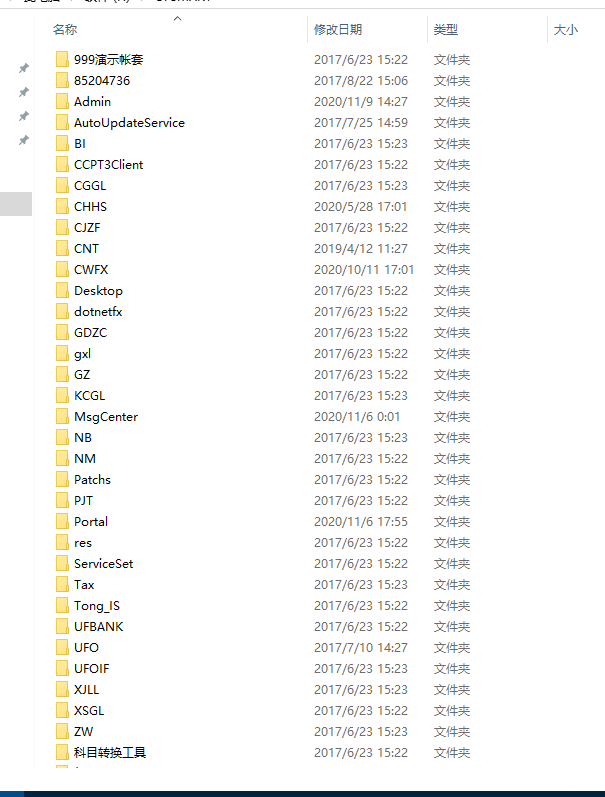
Task: Click the highlighted gray item in navigation pane
Action: coord(16,204)
